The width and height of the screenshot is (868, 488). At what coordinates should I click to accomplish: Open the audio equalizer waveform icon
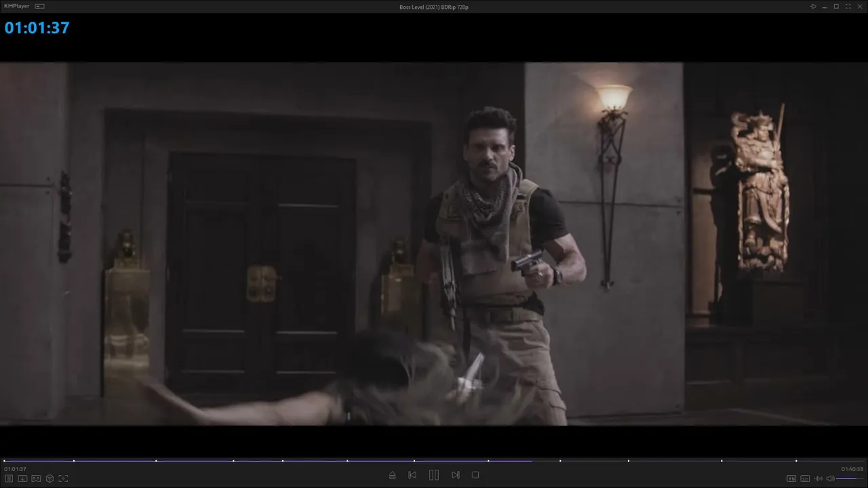818,479
